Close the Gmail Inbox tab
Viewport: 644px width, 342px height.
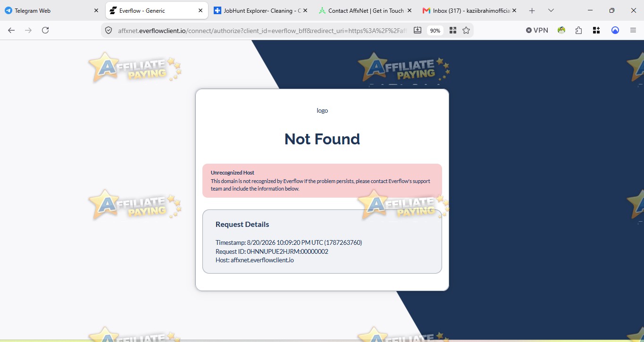(514, 10)
